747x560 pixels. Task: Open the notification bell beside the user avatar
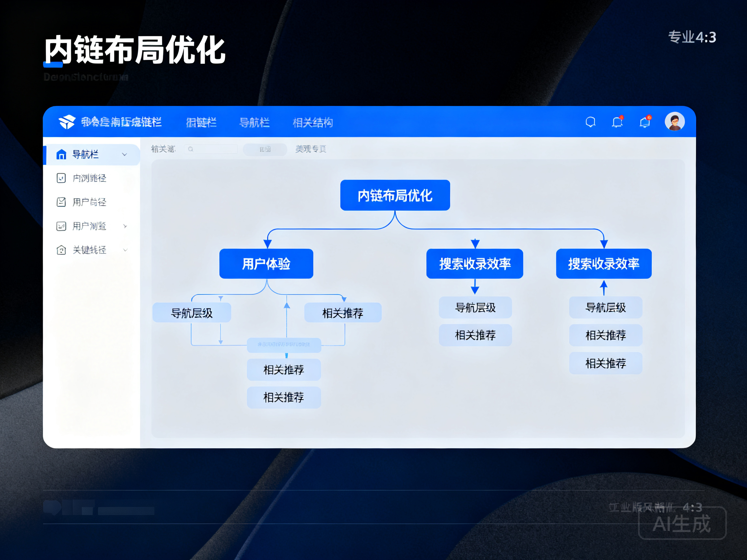645,122
